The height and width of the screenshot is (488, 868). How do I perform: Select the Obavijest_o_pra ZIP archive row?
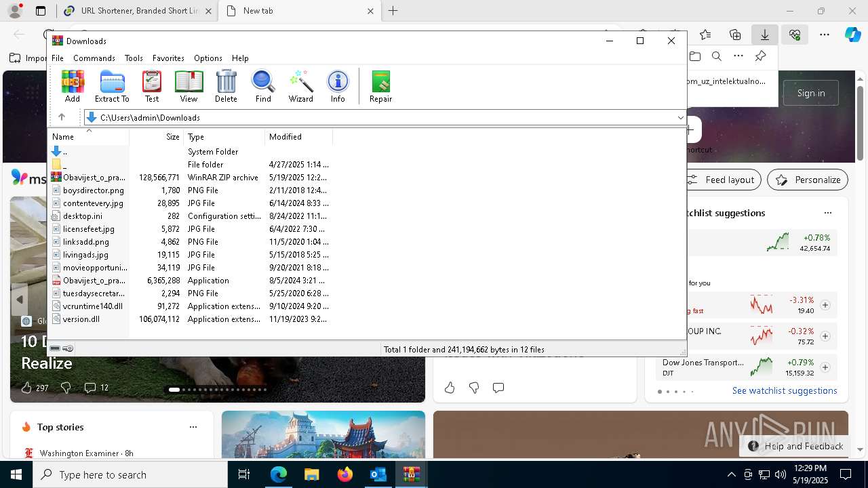tap(191, 178)
